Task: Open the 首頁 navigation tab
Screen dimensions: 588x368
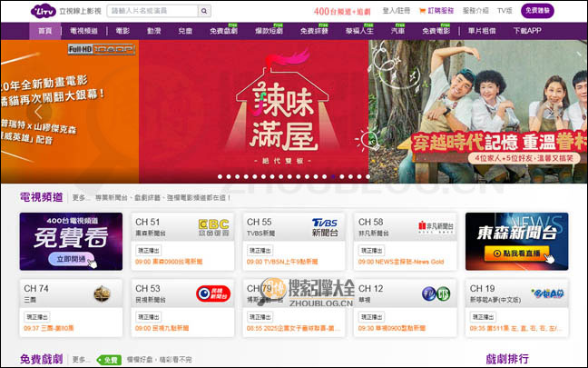Action: [45, 31]
